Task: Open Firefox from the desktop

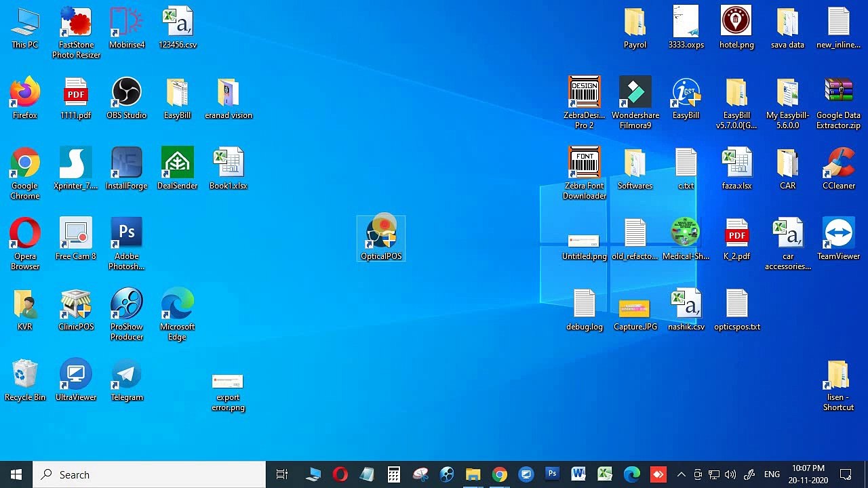Action: (x=25, y=98)
